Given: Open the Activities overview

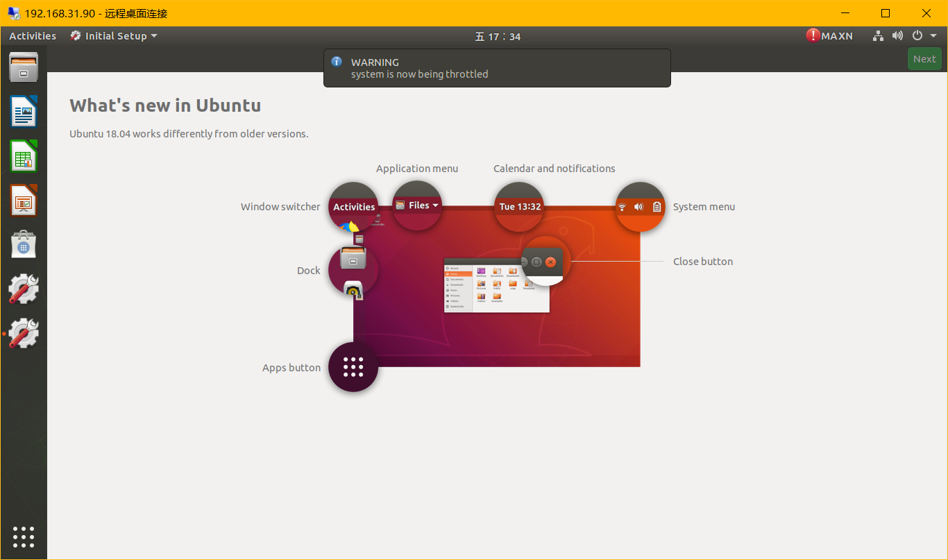Looking at the screenshot, I should pos(32,35).
